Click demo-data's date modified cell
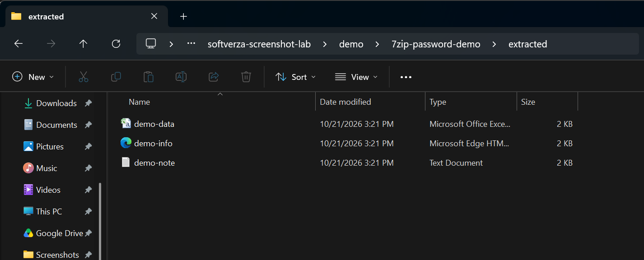 click(357, 124)
